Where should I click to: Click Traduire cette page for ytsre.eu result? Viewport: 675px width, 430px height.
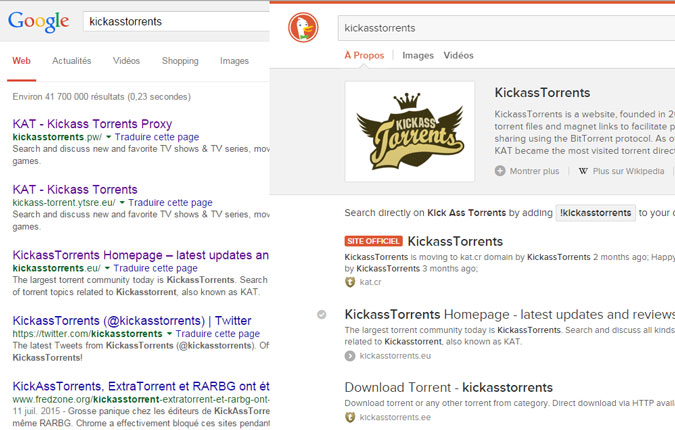[x=170, y=202]
